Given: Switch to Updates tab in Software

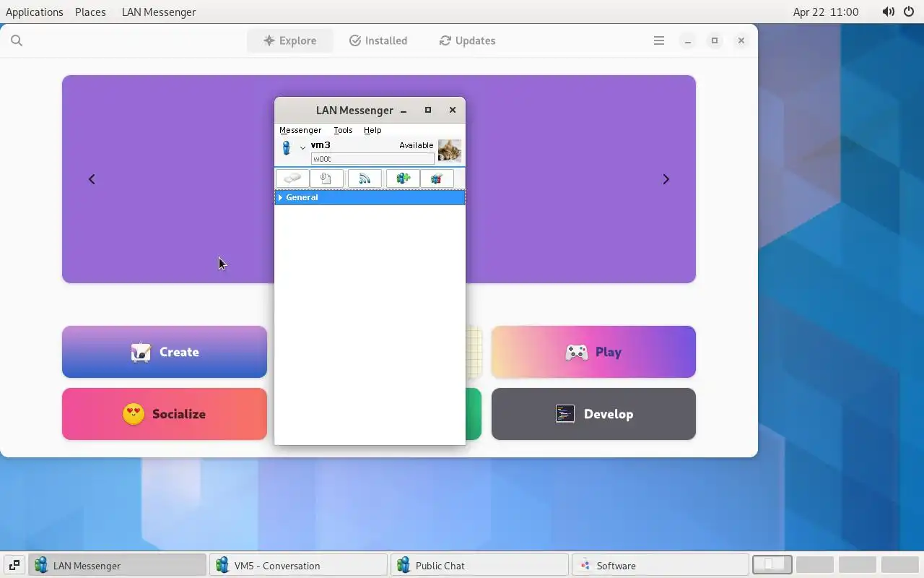Looking at the screenshot, I should 467,40.
